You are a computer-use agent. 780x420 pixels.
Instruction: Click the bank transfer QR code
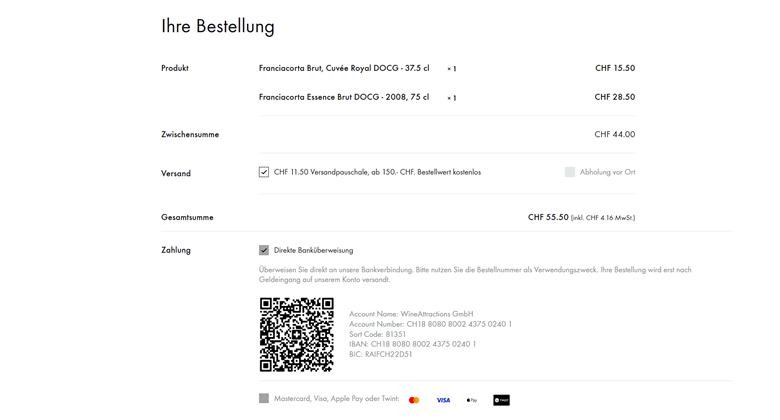(296, 334)
